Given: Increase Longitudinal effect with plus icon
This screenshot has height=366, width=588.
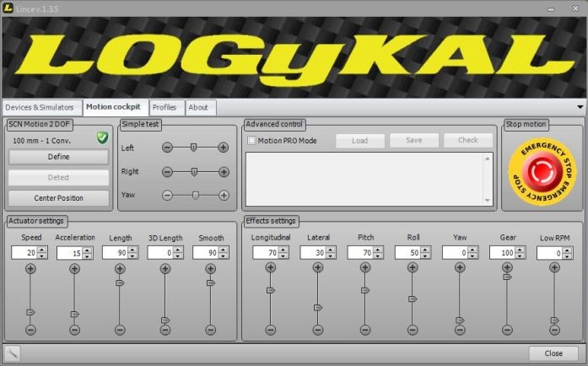Looking at the screenshot, I should coord(271,267).
